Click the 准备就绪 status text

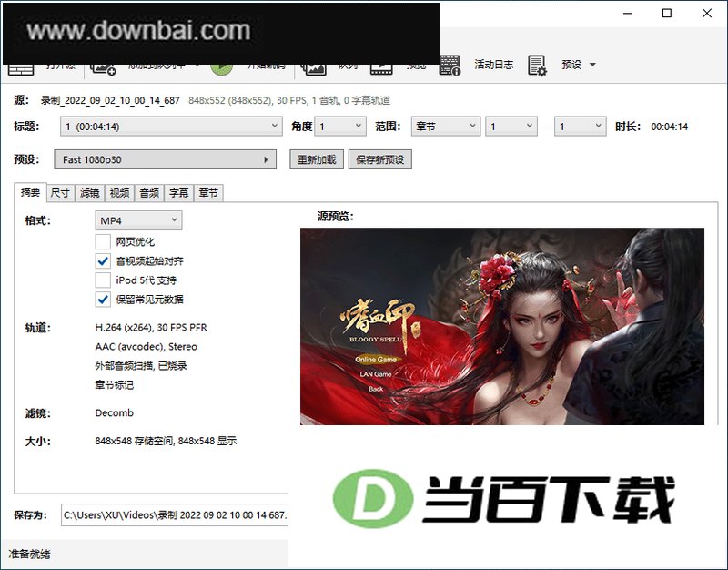tap(29, 554)
